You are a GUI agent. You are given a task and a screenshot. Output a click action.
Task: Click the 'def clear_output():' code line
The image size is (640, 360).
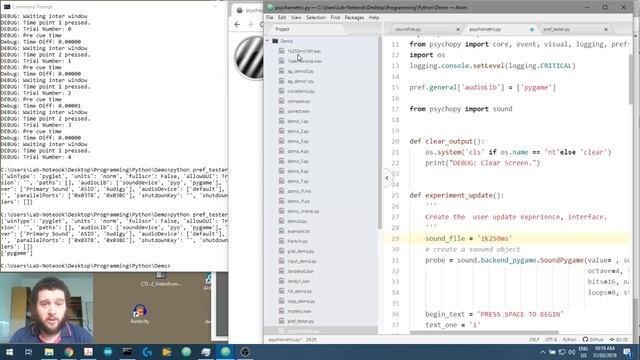tap(447, 141)
